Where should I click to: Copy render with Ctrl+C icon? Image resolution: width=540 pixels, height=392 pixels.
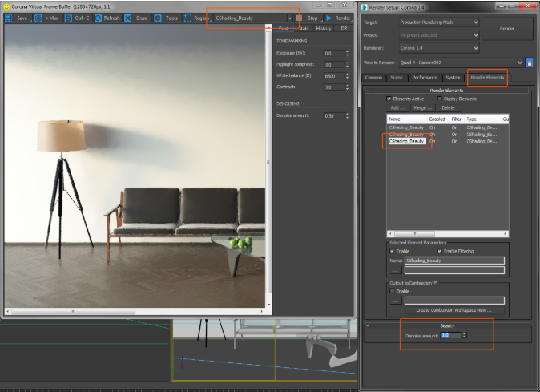point(68,18)
